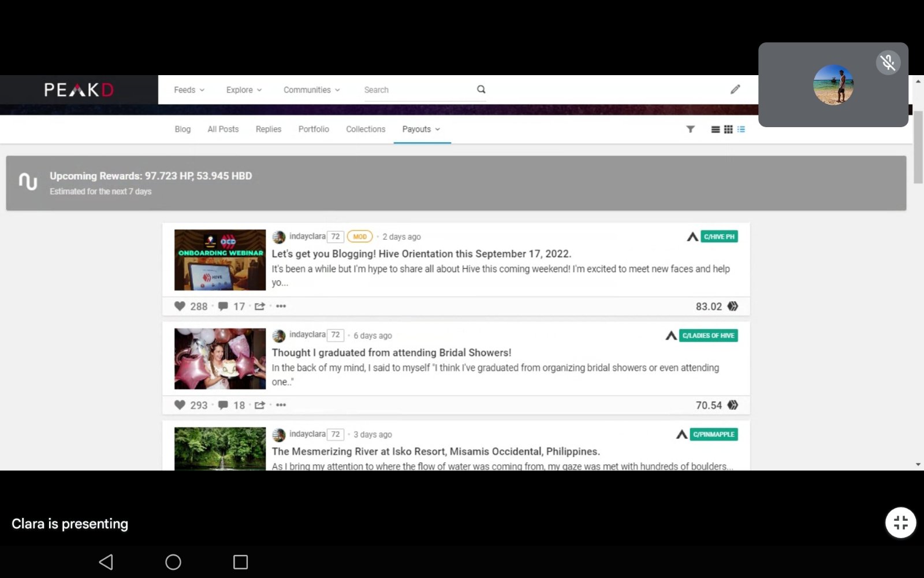
Task: Like the Hive Orientation post with heart
Action: [180, 306]
